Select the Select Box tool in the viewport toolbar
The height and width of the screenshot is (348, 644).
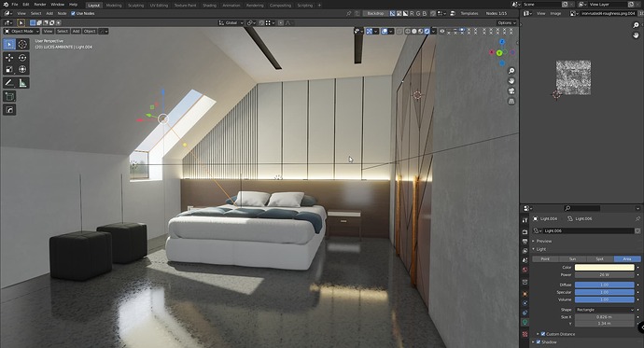9,44
